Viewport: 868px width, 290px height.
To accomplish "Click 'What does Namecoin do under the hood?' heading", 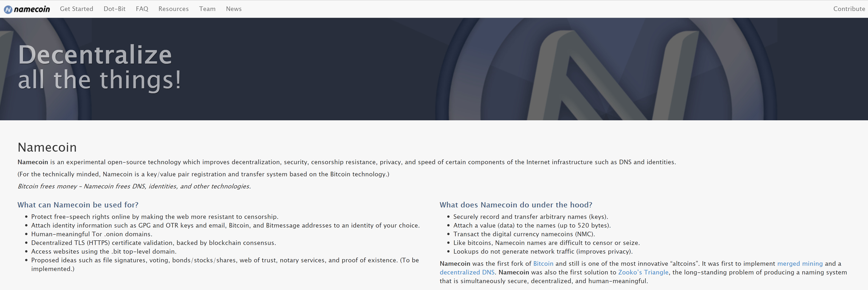I will (x=516, y=205).
